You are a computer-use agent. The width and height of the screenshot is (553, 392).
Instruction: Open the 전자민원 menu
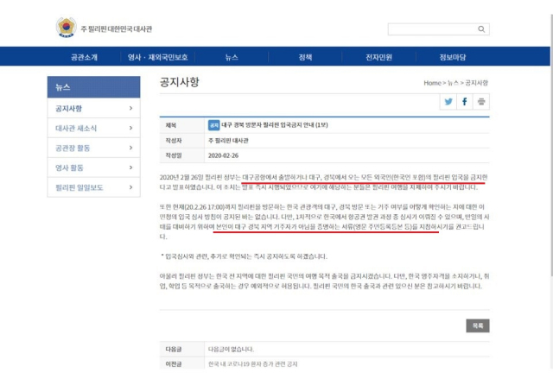tap(379, 57)
